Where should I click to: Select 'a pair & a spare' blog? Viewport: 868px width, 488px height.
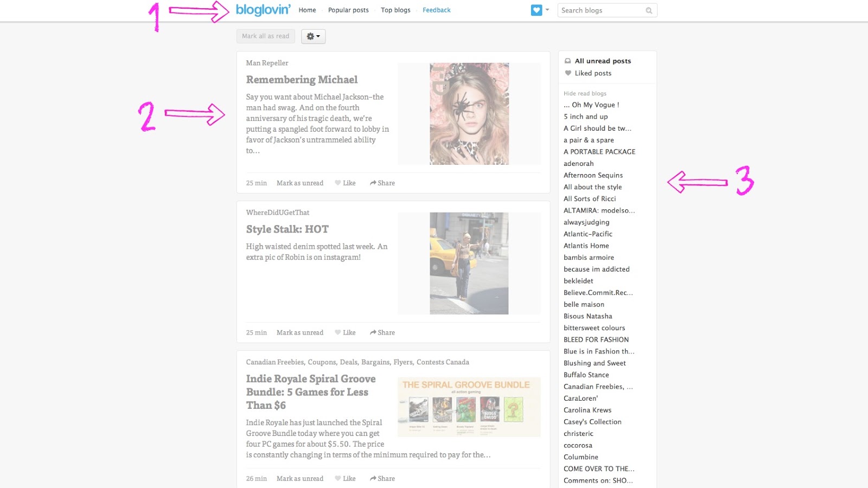pos(589,140)
